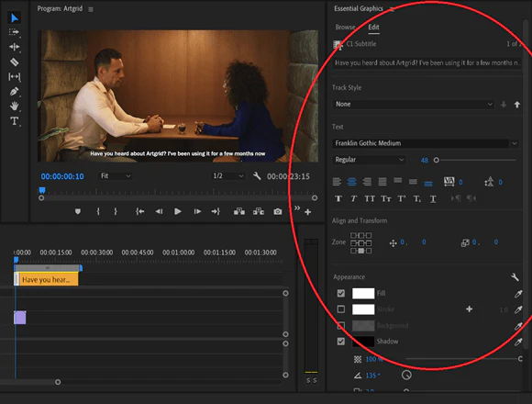Select the Pen tool
Image resolution: width=532 pixels, height=404 pixels.
(15, 91)
